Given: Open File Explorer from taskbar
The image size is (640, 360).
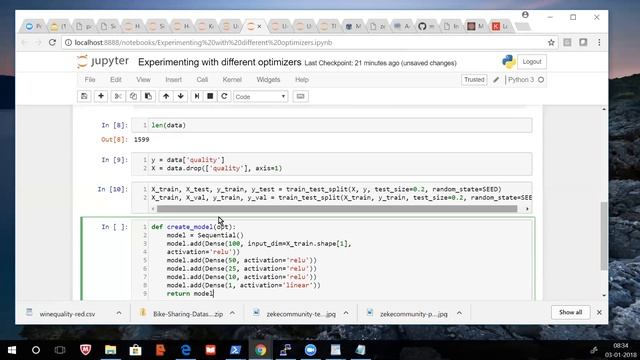Looking at the screenshot, I should 110,350.
